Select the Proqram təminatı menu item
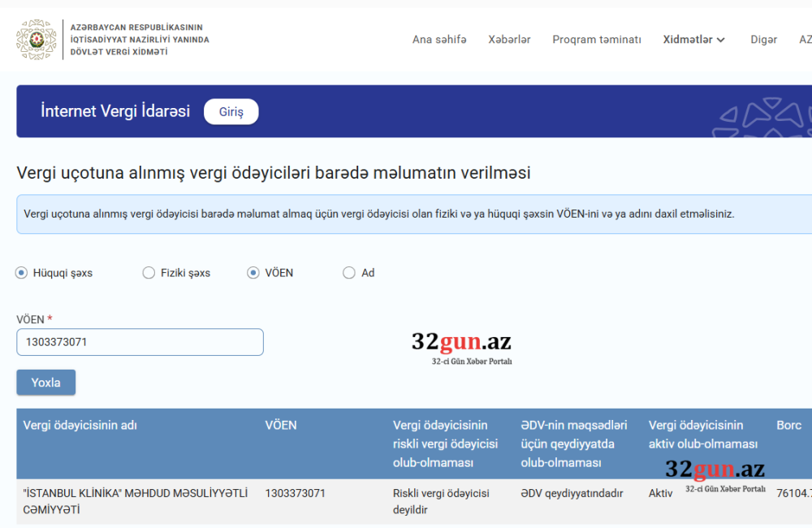The height and width of the screenshot is (528, 812). tap(597, 39)
